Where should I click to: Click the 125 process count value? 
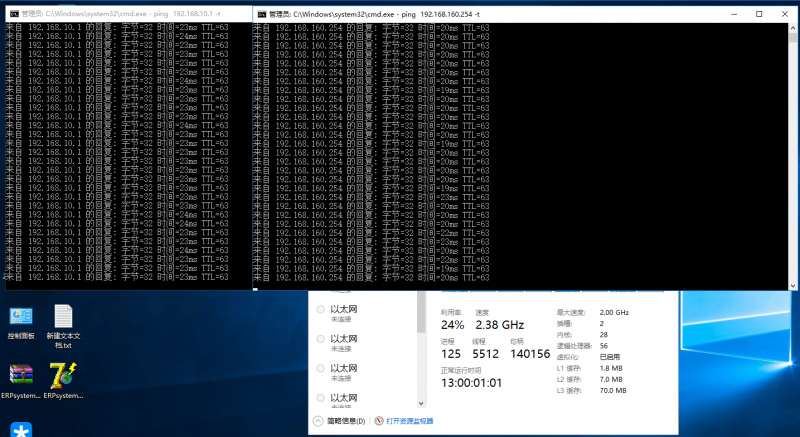click(451, 354)
